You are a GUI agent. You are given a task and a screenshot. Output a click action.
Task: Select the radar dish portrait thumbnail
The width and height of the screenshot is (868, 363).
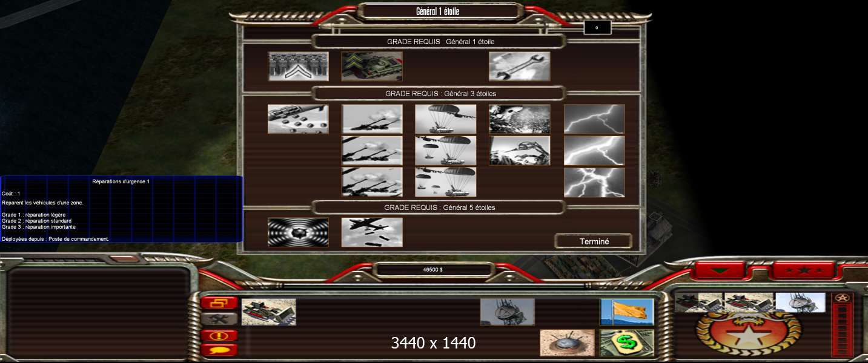pyautogui.click(x=800, y=302)
